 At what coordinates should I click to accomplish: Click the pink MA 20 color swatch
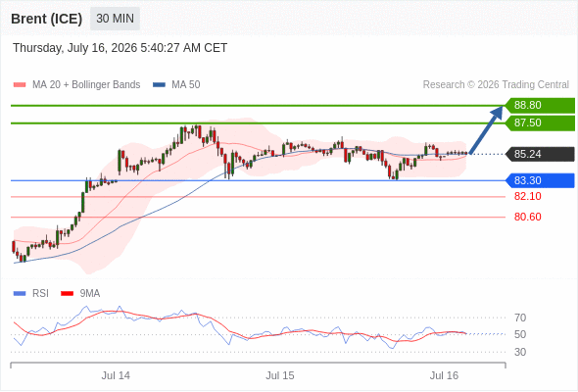tap(20, 85)
